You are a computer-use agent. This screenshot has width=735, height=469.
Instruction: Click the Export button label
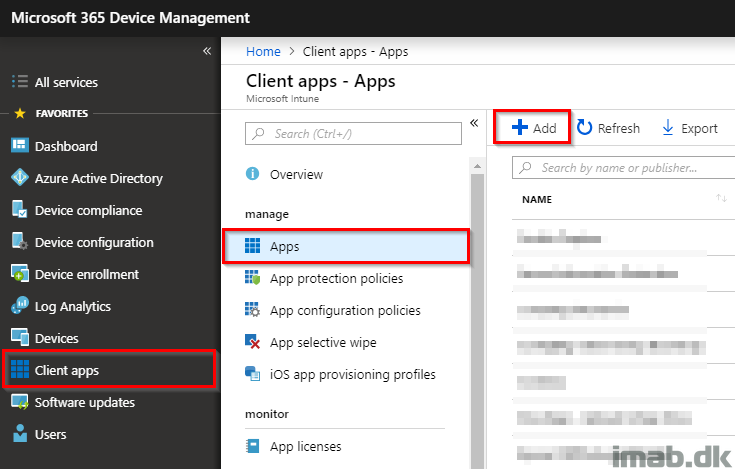click(699, 128)
